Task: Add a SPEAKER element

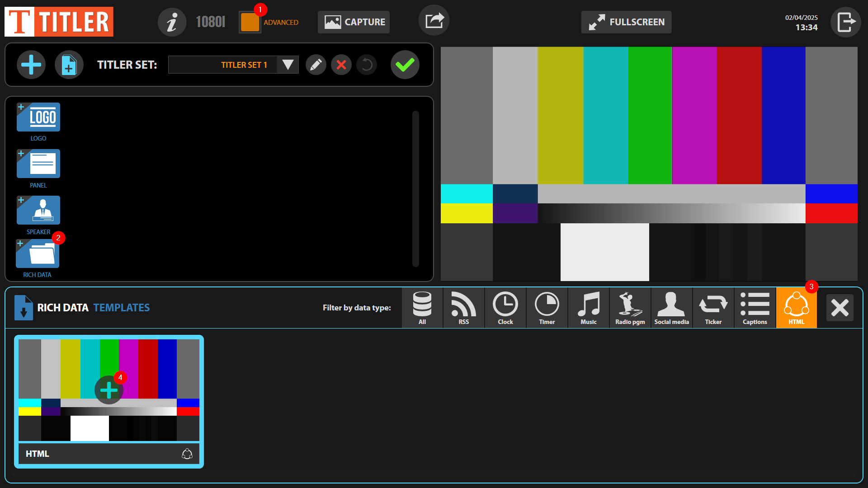Action: [38, 210]
